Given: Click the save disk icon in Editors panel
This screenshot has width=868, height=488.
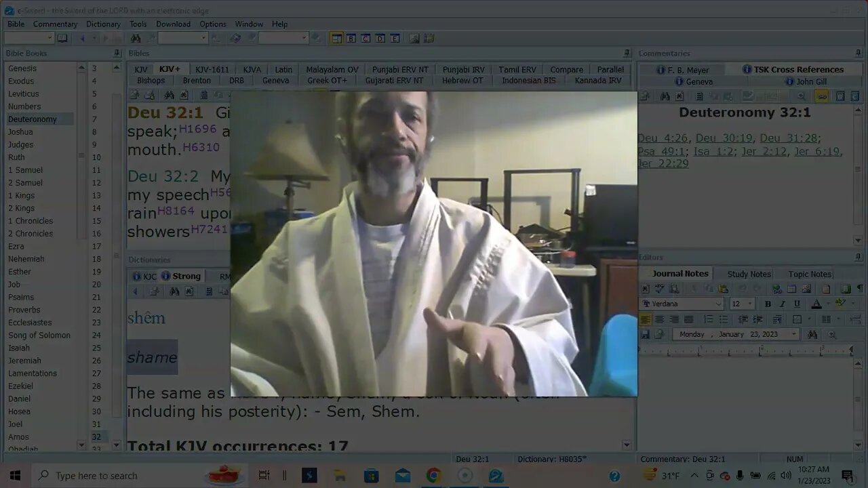Looking at the screenshot, I should pyautogui.click(x=645, y=334).
